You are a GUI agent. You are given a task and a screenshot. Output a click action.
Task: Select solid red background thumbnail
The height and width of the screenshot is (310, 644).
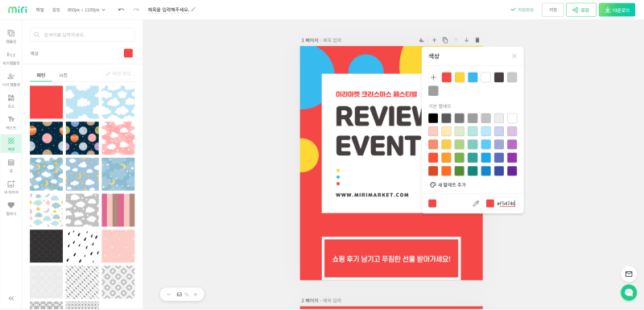tap(47, 102)
